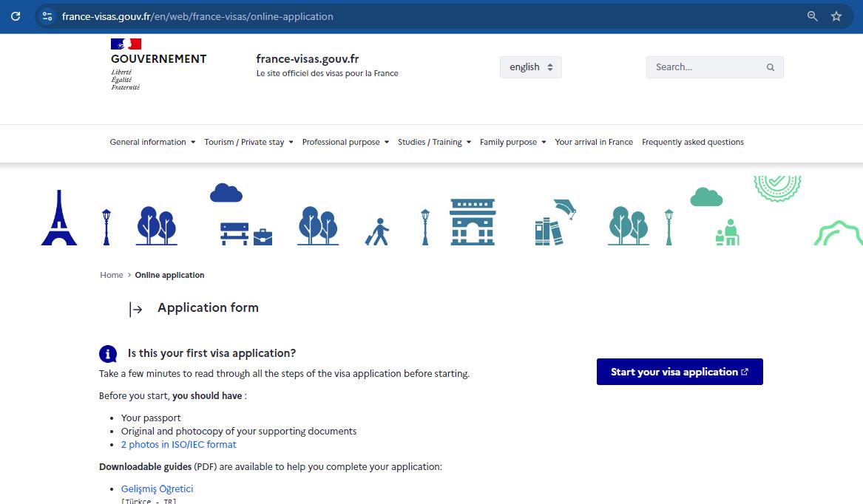The height and width of the screenshot is (504, 863).
Task: Click inside the Search input field
Action: point(703,67)
